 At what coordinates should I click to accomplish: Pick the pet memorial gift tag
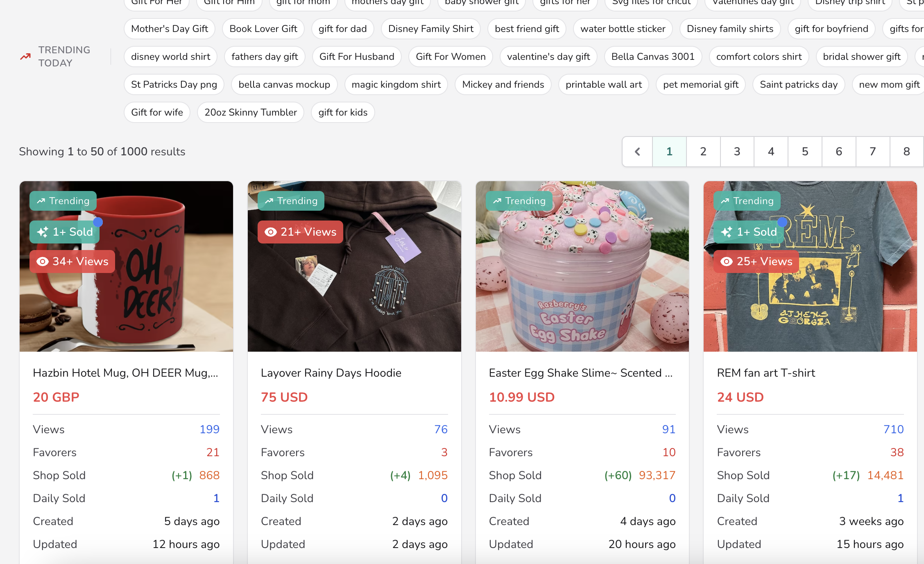point(701,84)
